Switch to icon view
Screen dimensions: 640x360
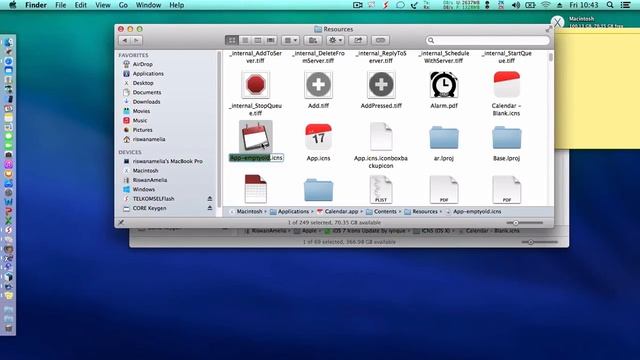point(232,40)
